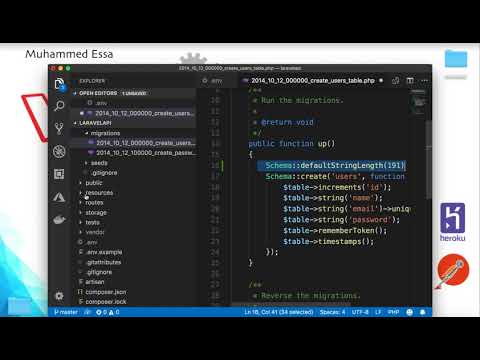Collapse the migrations folder
The width and height of the screenshot is (480, 360).
point(133,133)
